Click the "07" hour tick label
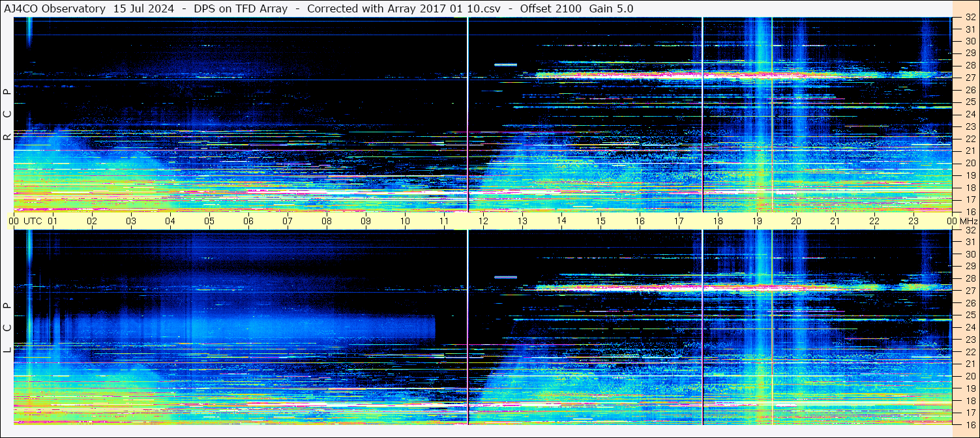This screenshot has height=438, width=980. tap(288, 221)
